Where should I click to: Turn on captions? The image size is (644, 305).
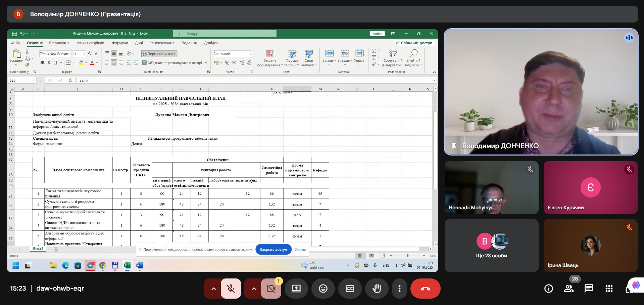350,289
